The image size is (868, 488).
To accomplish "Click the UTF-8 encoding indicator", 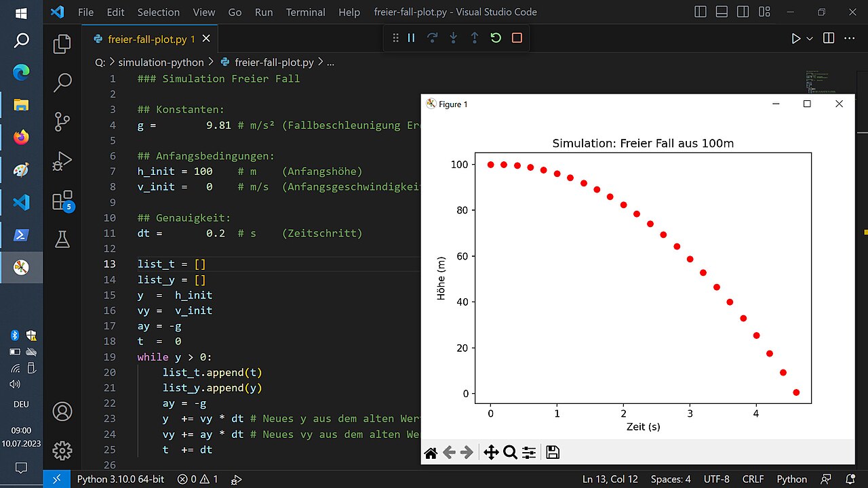I will [716, 479].
